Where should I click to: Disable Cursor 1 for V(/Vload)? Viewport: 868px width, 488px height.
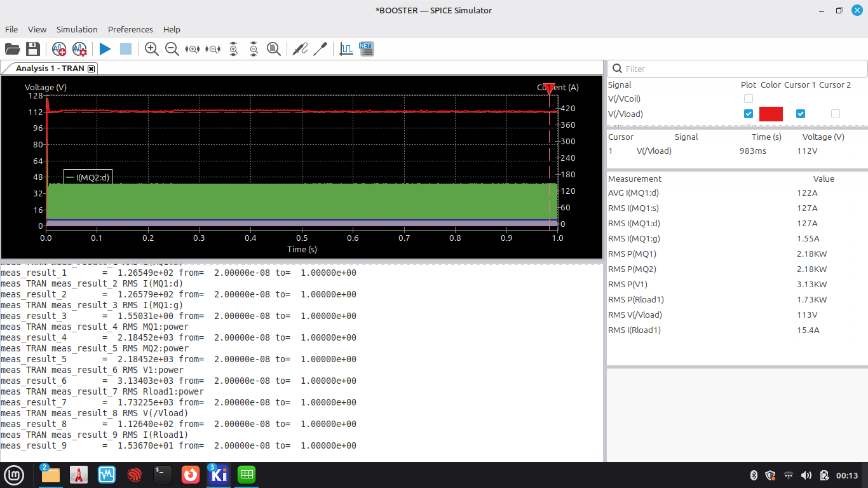(801, 114)
